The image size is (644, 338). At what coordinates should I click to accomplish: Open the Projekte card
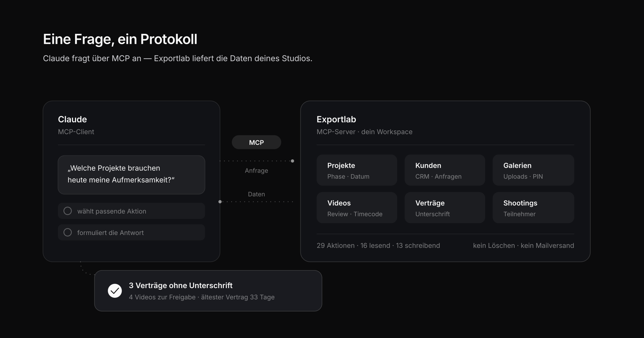357,170
